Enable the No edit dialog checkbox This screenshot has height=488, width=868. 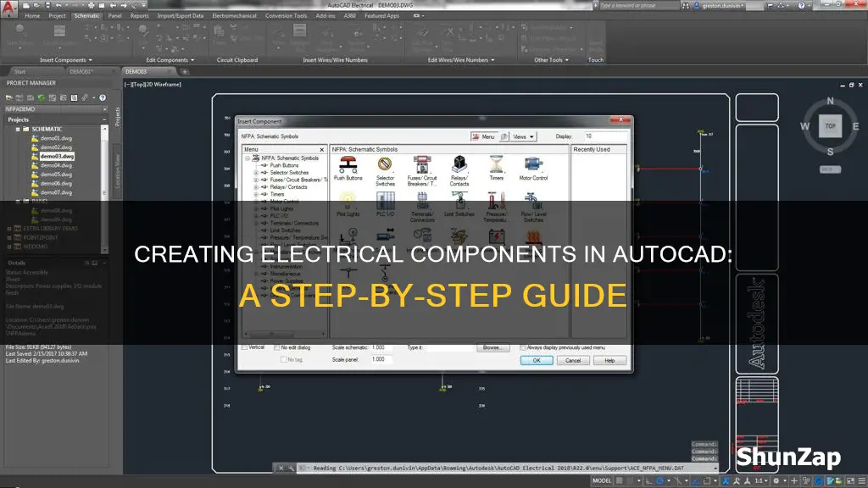[x=277, y=347]
